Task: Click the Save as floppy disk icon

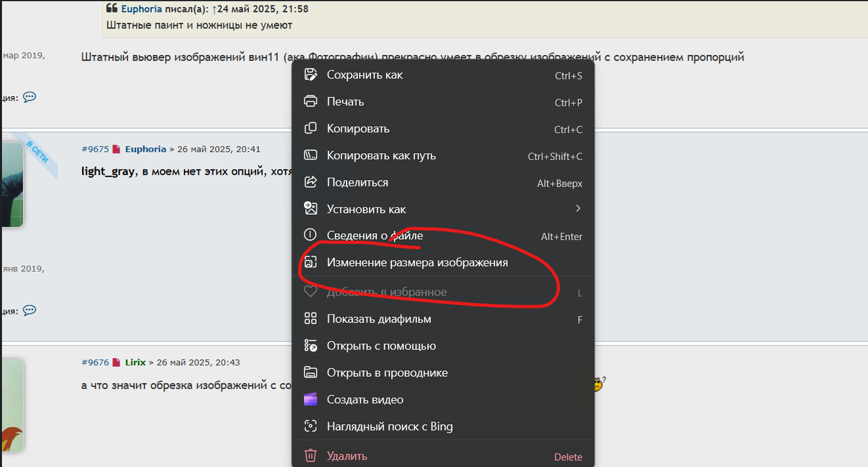Action: (311, 75)
